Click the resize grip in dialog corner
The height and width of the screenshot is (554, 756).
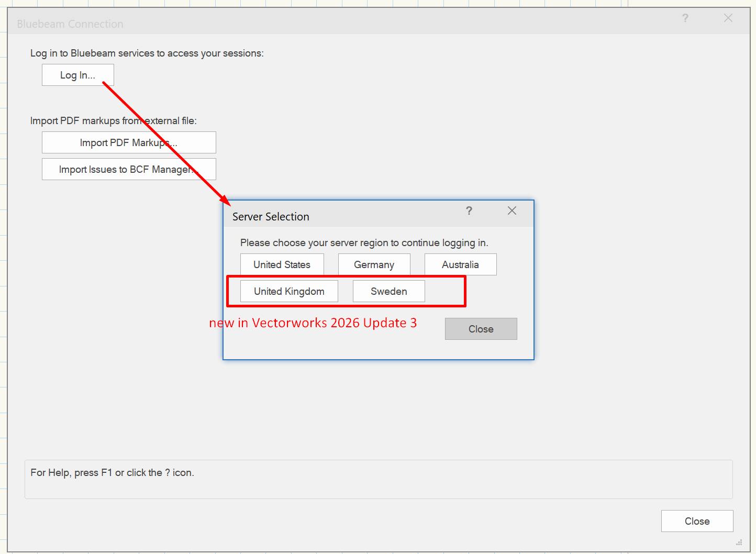[739, 542]
